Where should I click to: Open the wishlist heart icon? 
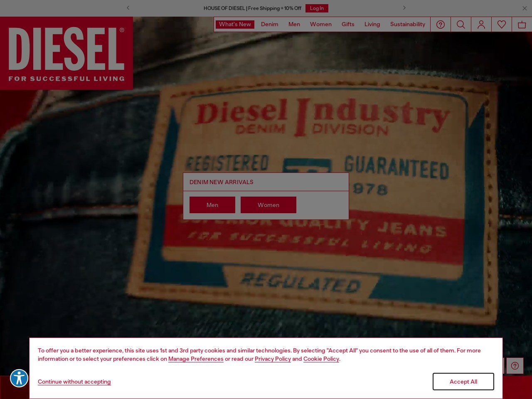(502, 25)
